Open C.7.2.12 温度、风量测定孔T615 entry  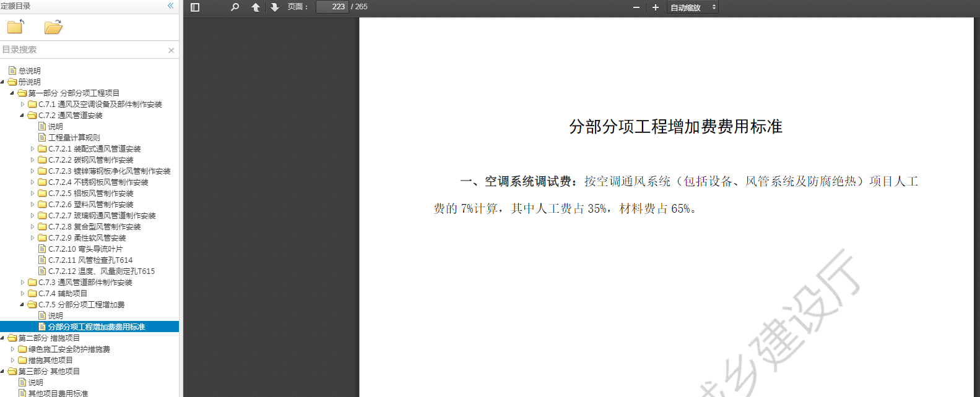[102, 271]
